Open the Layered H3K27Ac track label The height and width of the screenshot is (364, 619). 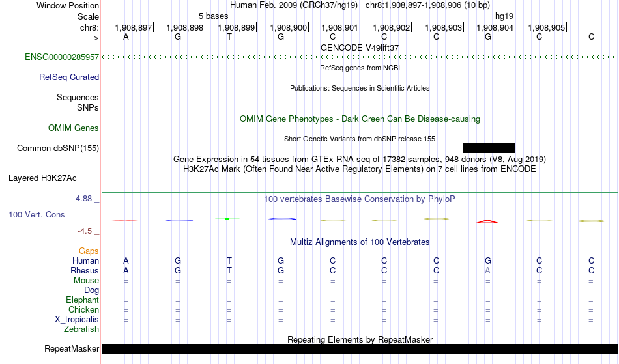click(x=42, y=178)
